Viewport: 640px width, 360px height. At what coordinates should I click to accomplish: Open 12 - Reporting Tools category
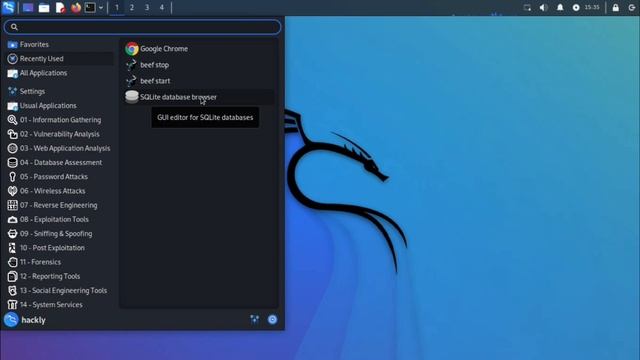60,276
